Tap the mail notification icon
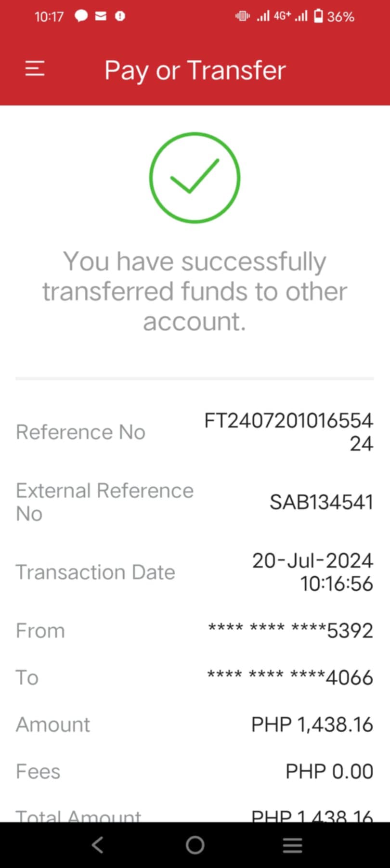Viewport: 390px width, 868px height. point(101,16)
